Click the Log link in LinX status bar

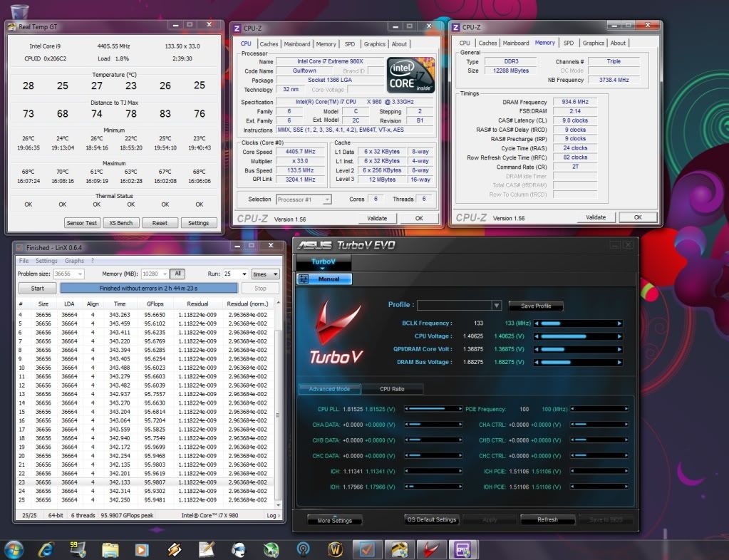273,515
